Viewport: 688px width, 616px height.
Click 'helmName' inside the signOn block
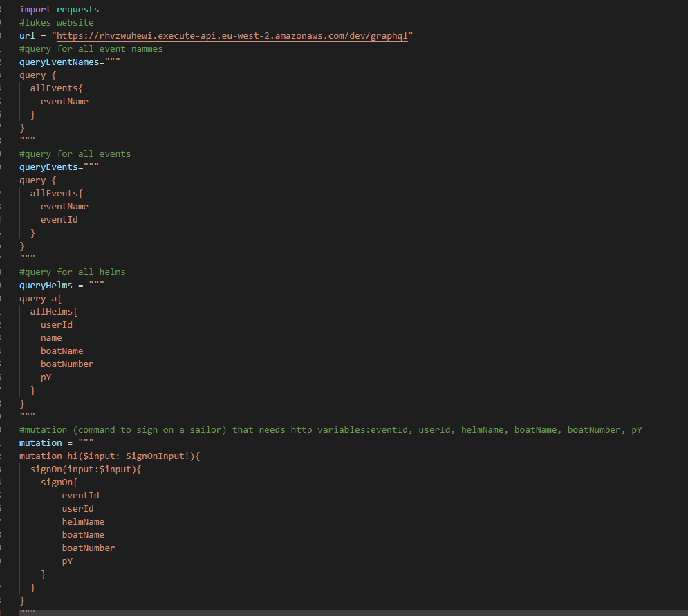(83, 522)
